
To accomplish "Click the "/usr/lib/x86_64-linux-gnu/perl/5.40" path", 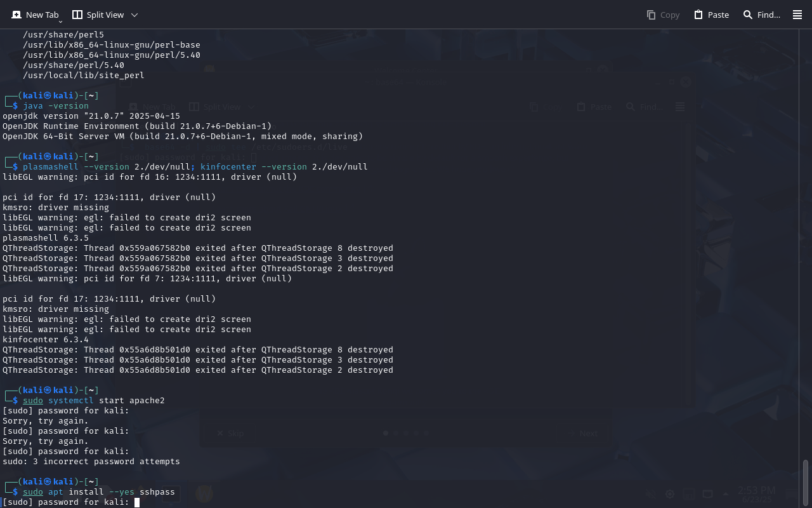I will pyautogui.click(x=112, y=55).
